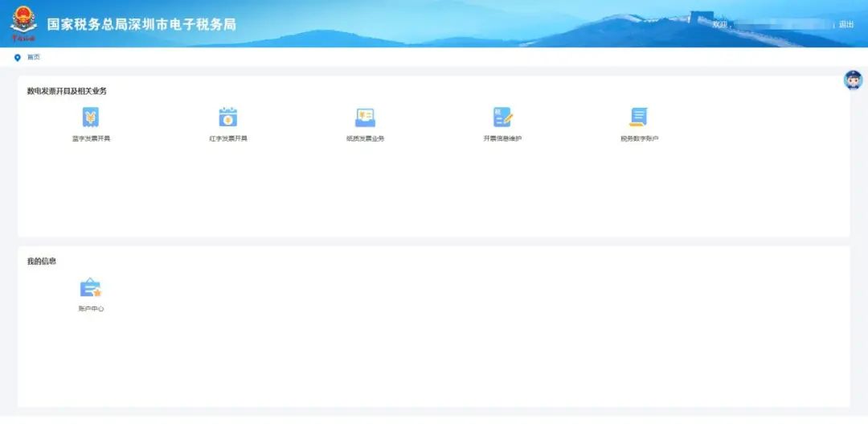Click 退出 to log out
This screenshot has width=868, height=424.
click(x=846, y=24)
